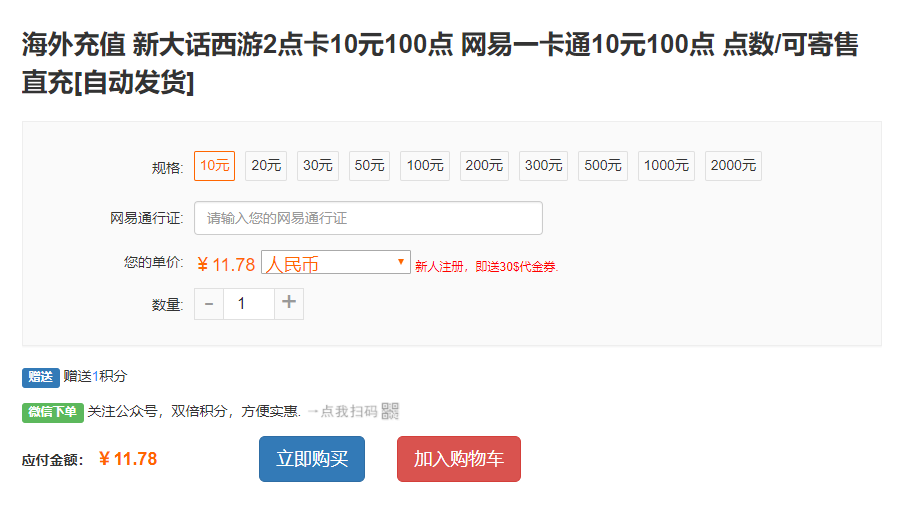Click the 赠送1积分 text
This screenshot has height=509, width=902.
(x=95, y=377)
